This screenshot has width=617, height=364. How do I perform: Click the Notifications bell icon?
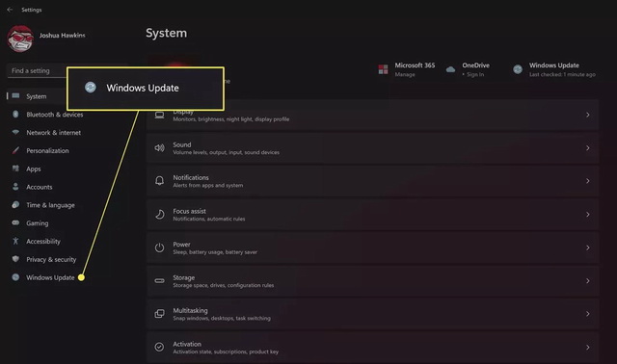pos(159,181)
